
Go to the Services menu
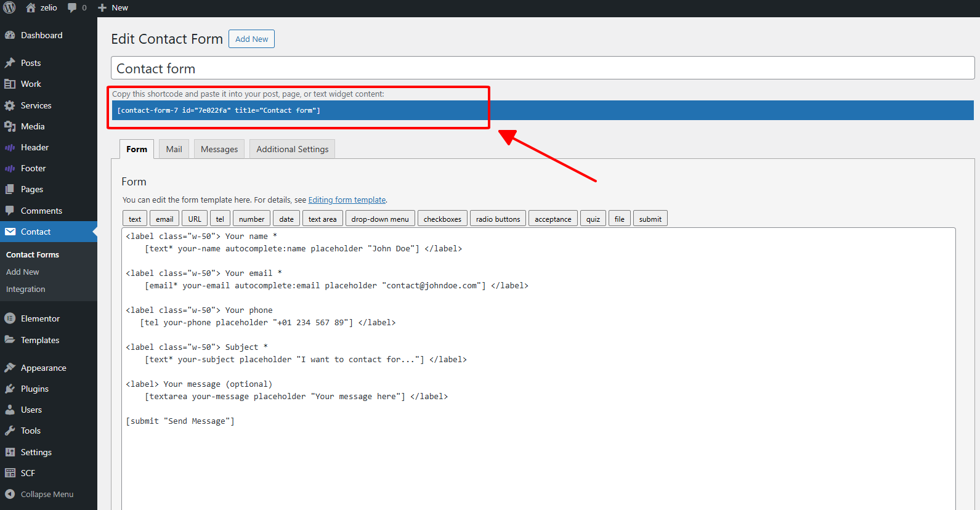click(x=49, y=105)
